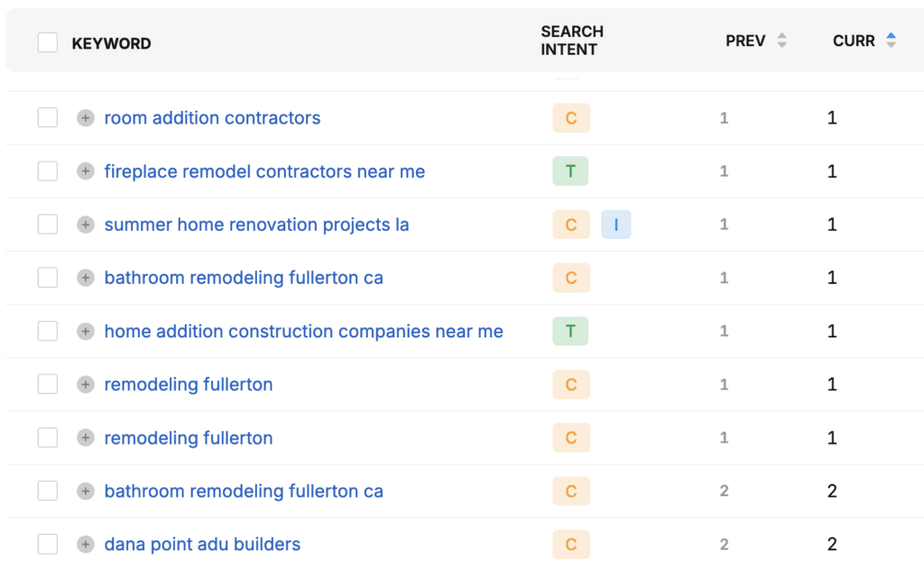The image size is (924, 570).
Task: Expand details for "fireplace remodel contractors near me"
Action: coord(85,170)
